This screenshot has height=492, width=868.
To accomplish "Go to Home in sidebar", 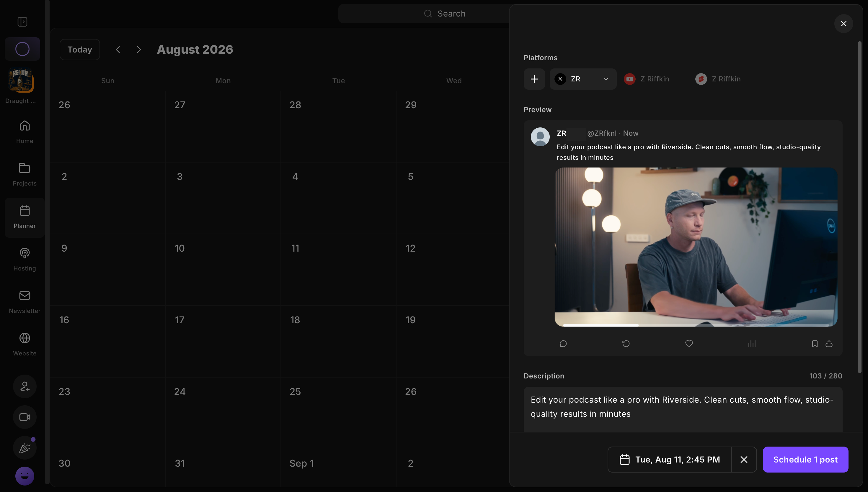I will tap(25, 132).
